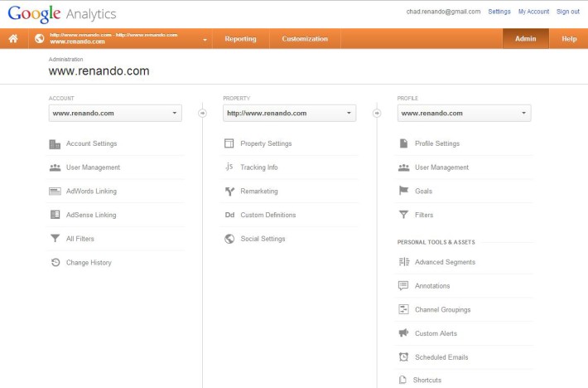Open the Profile www.renando.com dropdown
The width and height of the screenshot is (588, 388).
click(465, 113)
